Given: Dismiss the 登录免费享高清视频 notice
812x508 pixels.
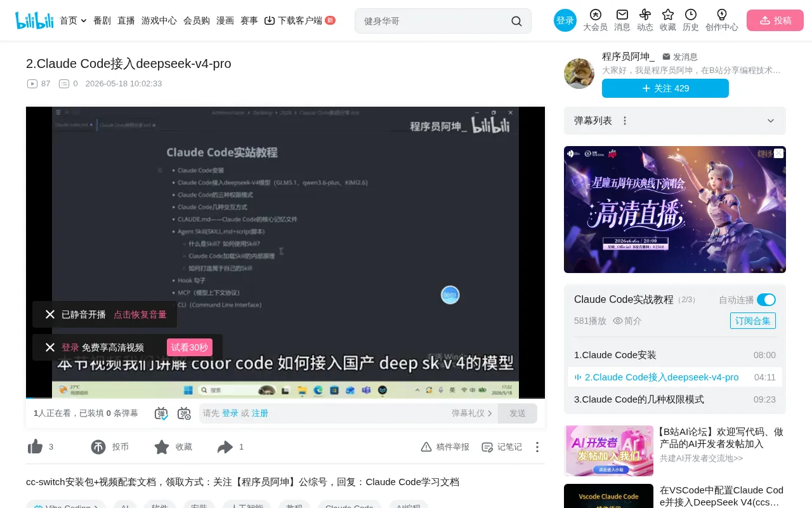Looking at the screenshot, I should tap(50, 347).
